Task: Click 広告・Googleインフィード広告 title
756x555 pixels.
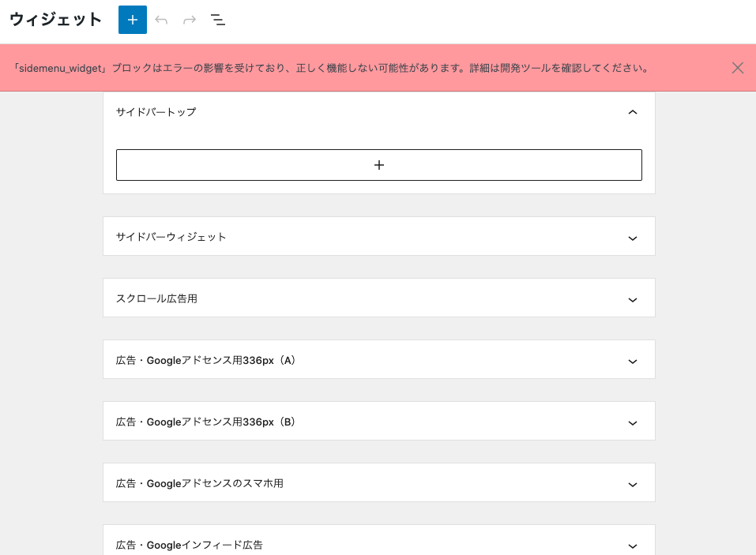Action: coord(190,545)
